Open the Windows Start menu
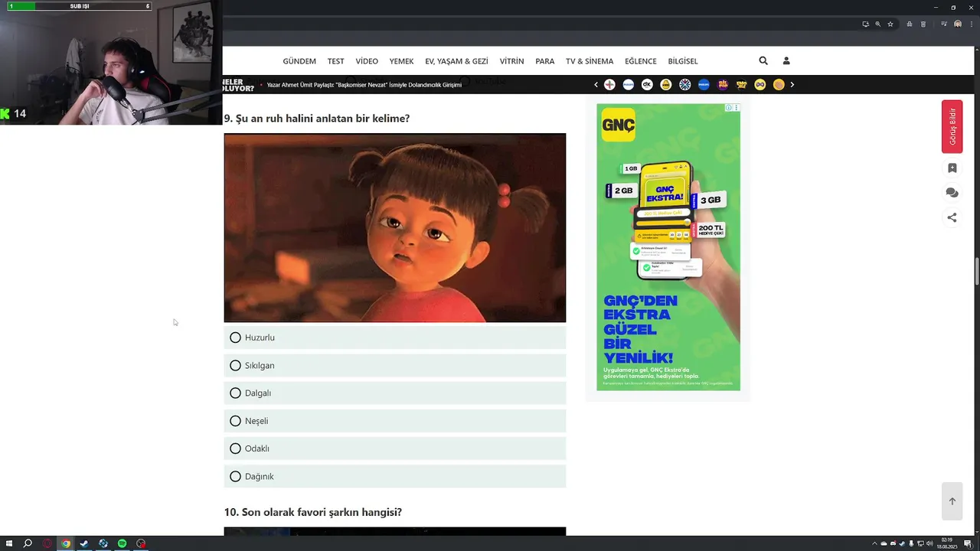Viewport: 980px width, 551px height. [x=9, y=543]
